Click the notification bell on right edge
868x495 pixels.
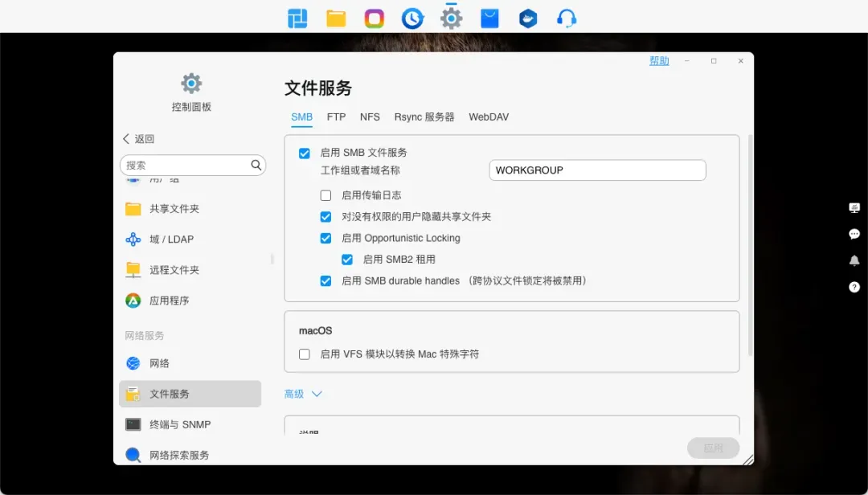pos(854,260)
